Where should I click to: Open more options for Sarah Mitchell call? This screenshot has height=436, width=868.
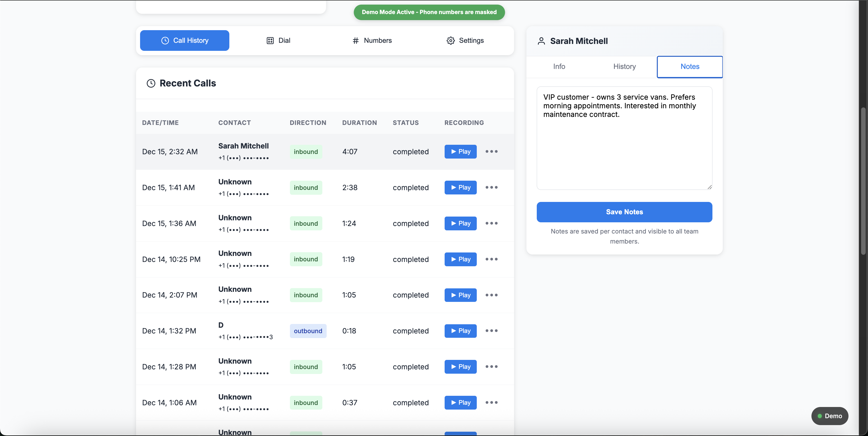[x=491, y=151]
